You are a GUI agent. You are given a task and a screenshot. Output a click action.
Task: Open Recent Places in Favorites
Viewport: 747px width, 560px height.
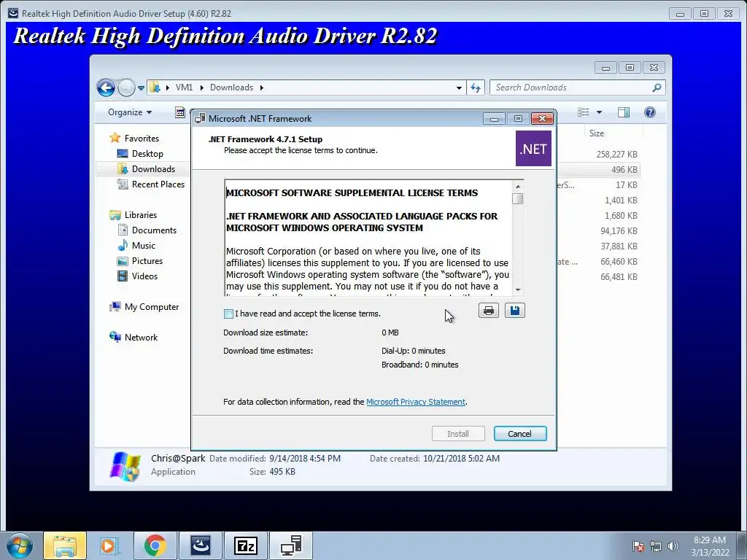[158, 184]
